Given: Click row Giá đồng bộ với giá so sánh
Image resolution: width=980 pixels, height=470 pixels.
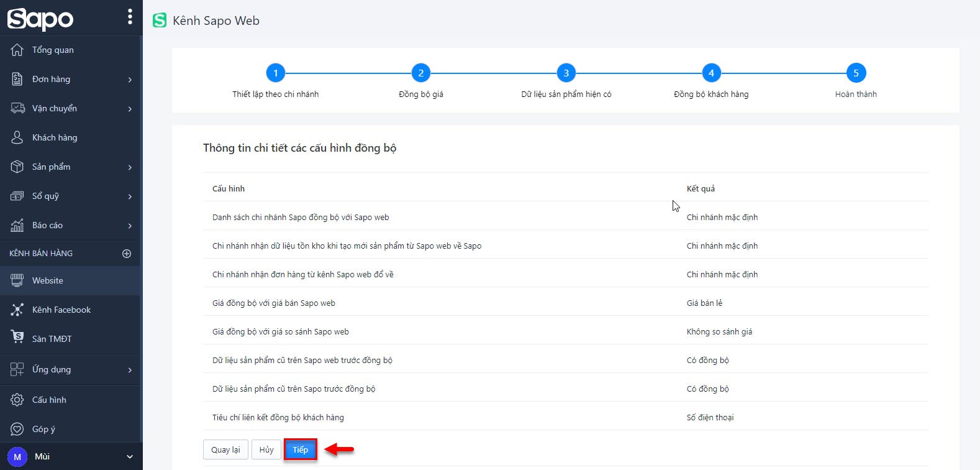Looking at the screenshot, I should click(x=566, y=331).
